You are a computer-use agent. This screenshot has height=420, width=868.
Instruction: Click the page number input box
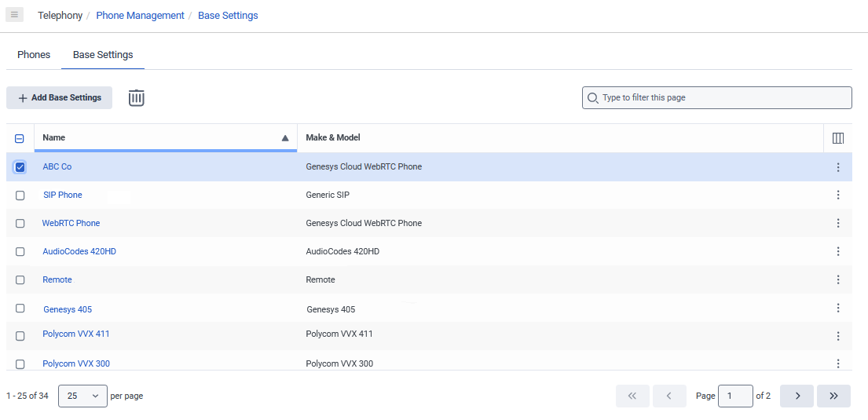[x=735, y=396]
